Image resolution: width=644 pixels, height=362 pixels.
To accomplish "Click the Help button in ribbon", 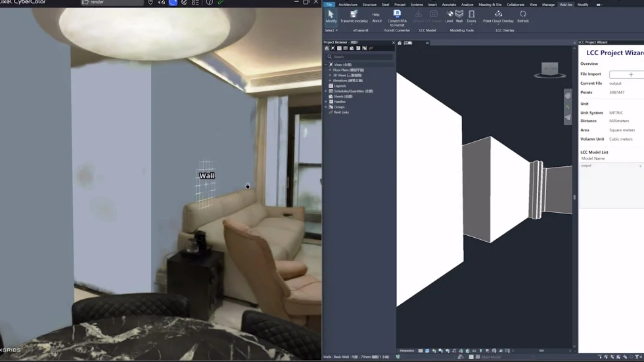I will (x=376, y=14).
